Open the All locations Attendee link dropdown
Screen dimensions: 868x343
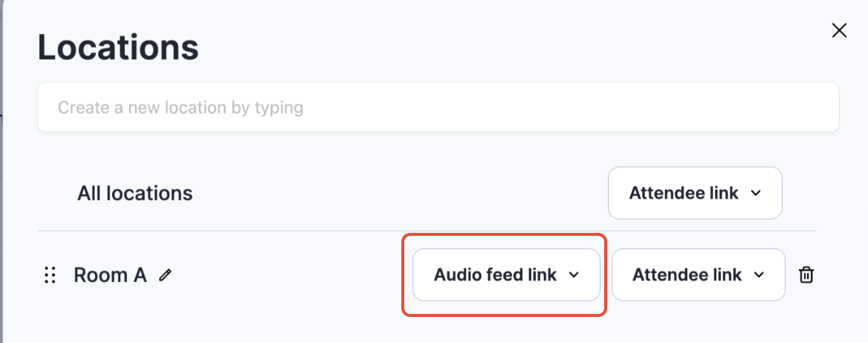point(695,193)
